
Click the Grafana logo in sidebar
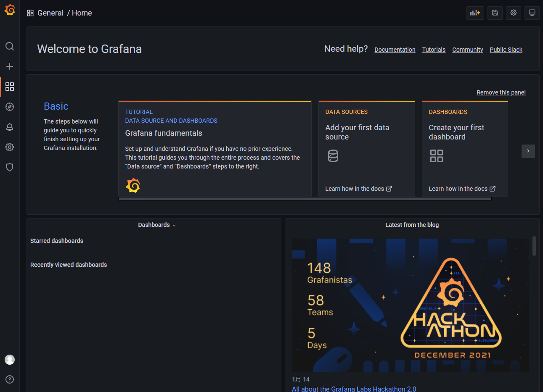point(10,10)
